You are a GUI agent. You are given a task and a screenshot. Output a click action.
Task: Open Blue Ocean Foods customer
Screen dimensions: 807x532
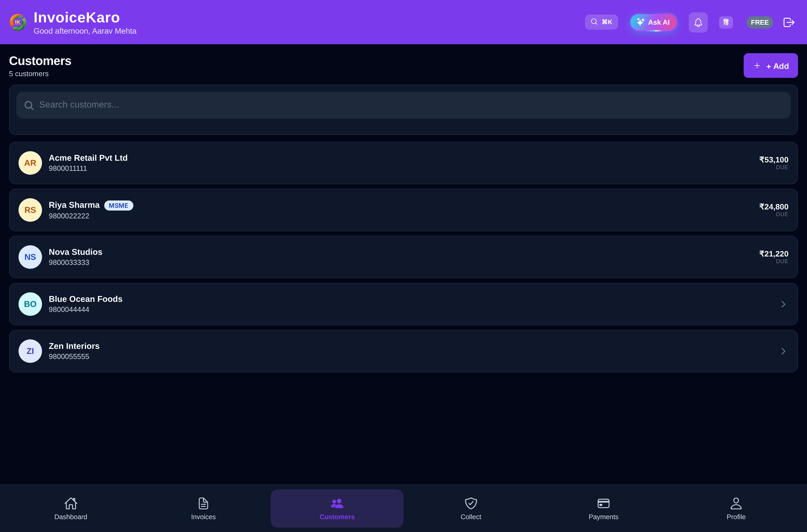[403, 304]
